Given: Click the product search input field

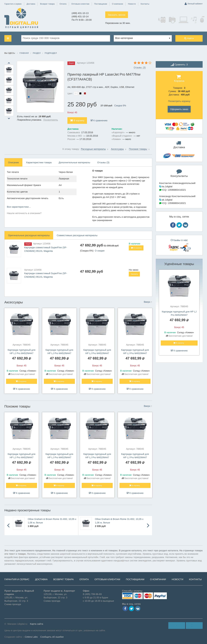Looking at the screenshot, I should 66,38.
